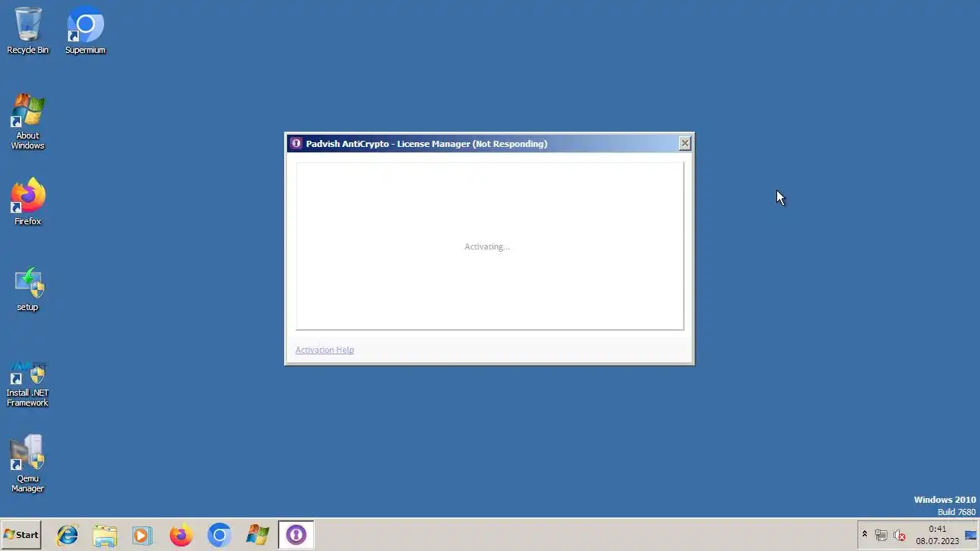Click the Padvish icon in the title bar

[x=296, y=143]
